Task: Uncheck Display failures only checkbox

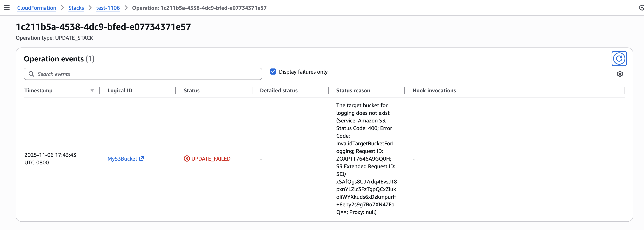Action: [x=273, y=72]
